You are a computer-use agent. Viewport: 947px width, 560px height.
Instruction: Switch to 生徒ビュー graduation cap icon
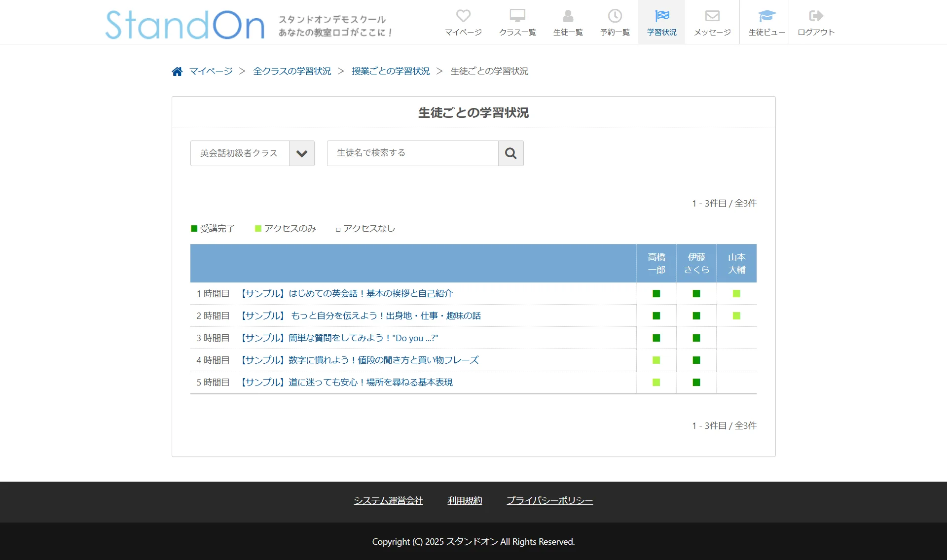coord(766,16)
